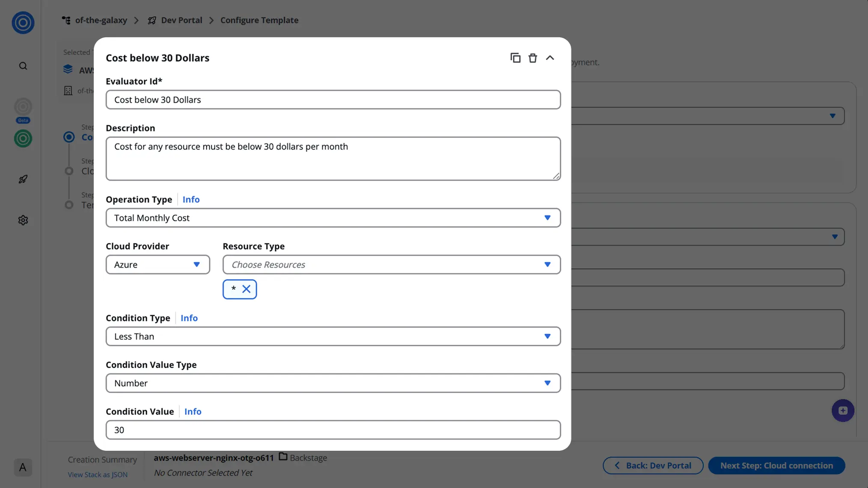The image size is (868, 488).
Task: Delete the evaluator with trash icon
Action: [532, 58]
